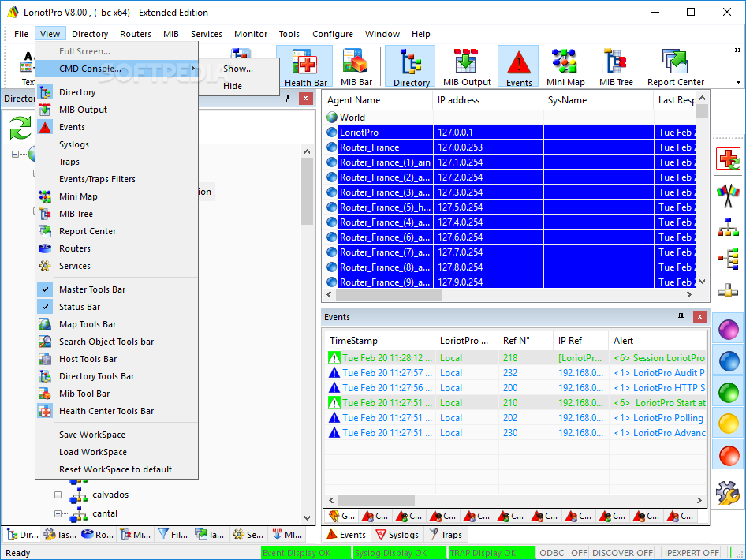The width and height of the screenshot is (746, 560).
Task: Pin the Events panel
Action: (x=681, y=317)
